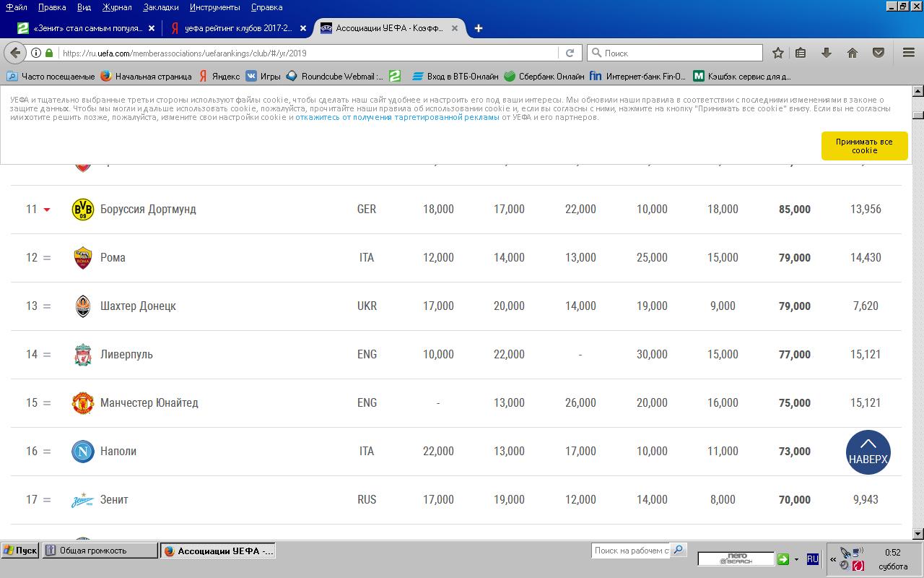The height and width of the screenshot is (578, 924).
Task: Click the red tray icon beside the clock
Action: [857, 566]
